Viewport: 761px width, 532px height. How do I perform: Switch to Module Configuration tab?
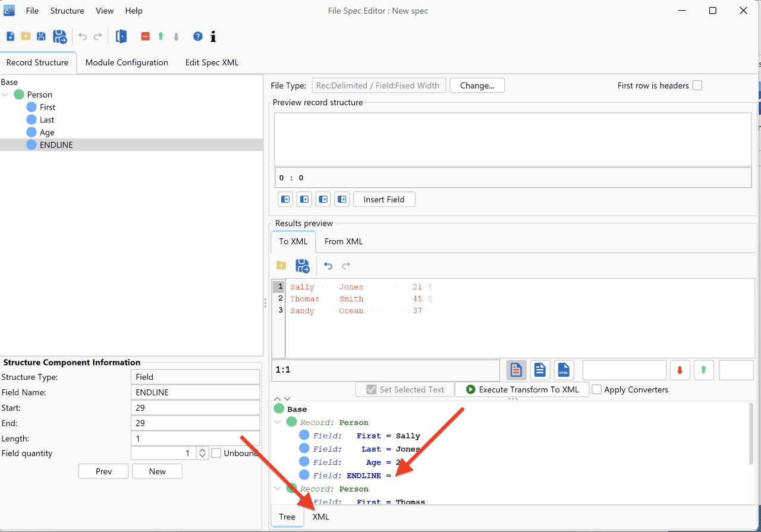pos(127,62)
